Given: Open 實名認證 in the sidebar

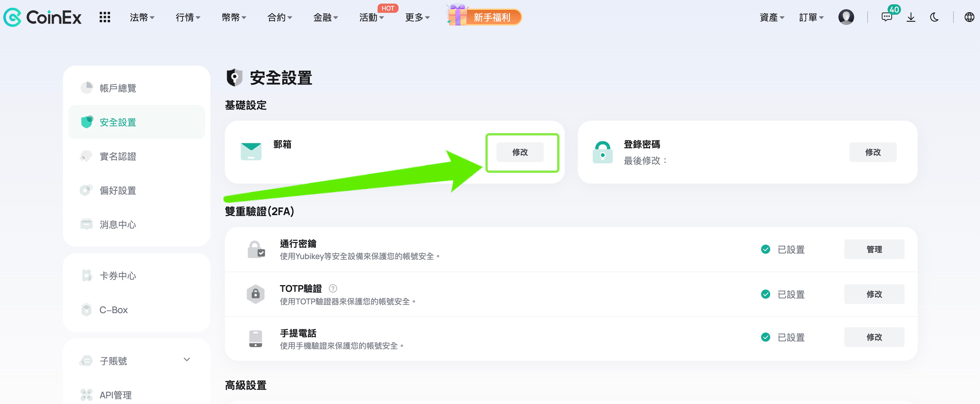Looking at the screenshot, I should (x=137, y=156).
